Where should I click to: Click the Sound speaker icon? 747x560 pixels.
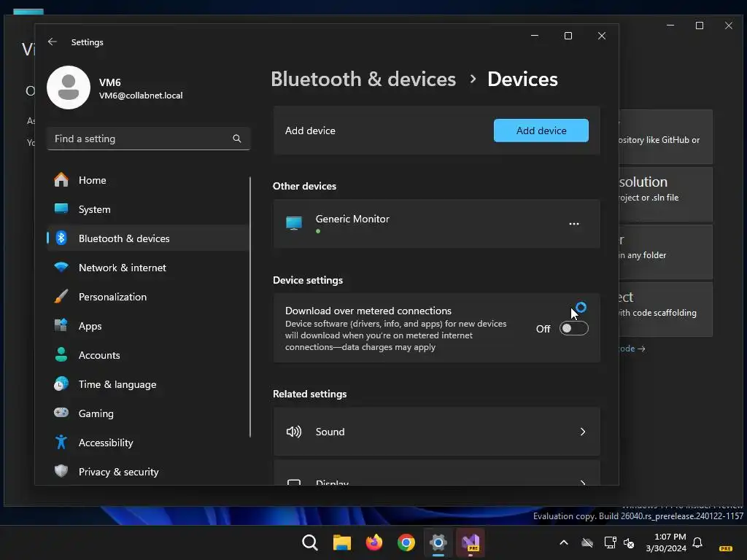[x=294, y=432]
